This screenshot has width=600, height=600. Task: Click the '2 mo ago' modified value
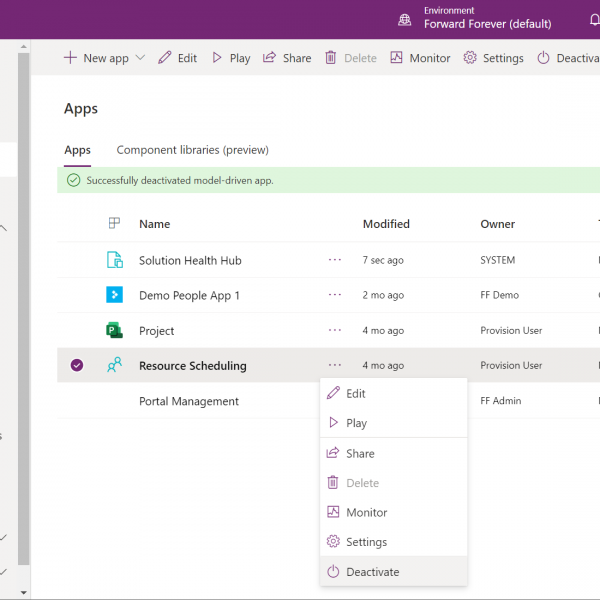tap(383, 295)
